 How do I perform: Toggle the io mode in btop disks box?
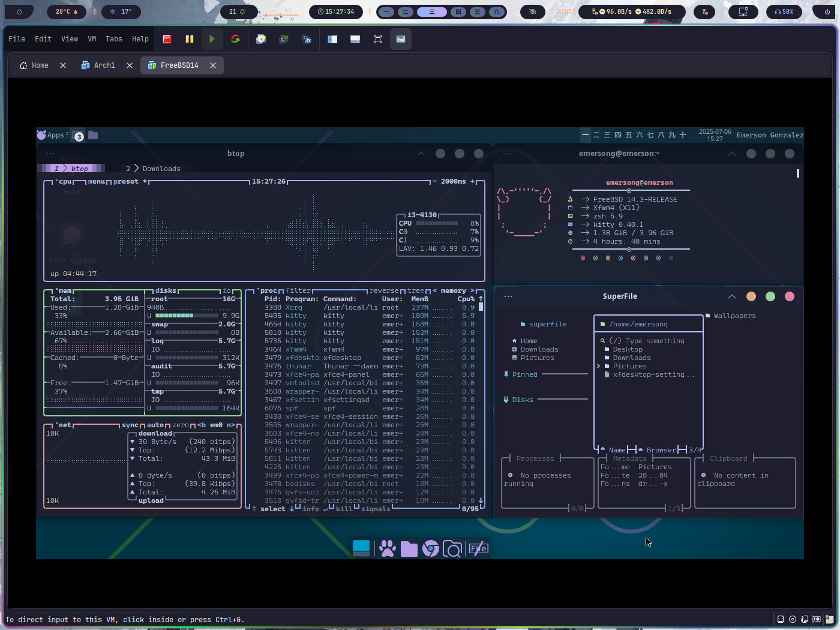click(x=227, y=290)
